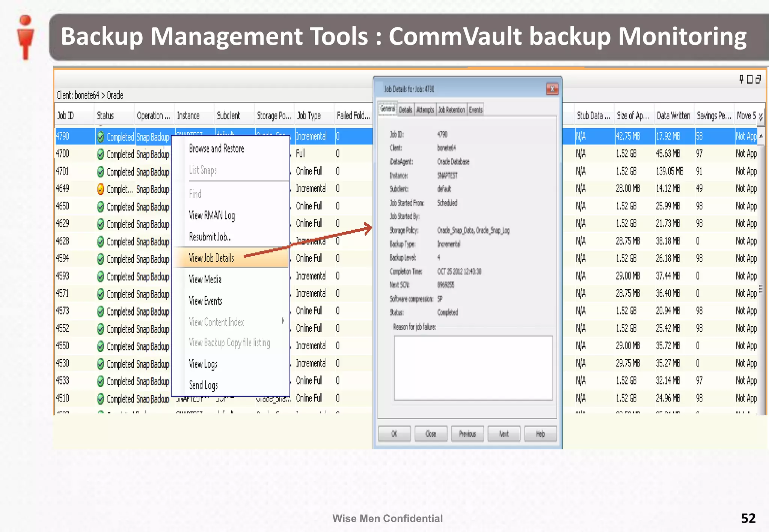Go to Previous job details
The width and height of the screenshot is (769, 532).
point(467,434)
